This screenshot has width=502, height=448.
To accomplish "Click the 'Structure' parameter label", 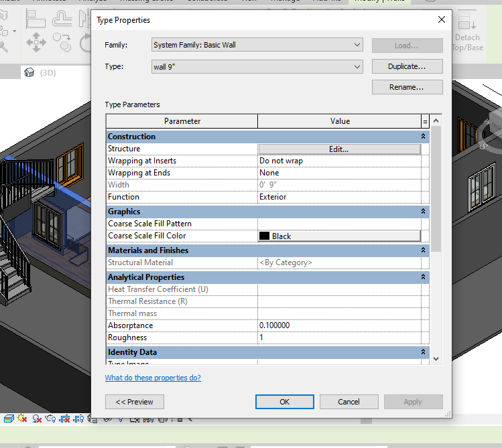I will tap(124, 149).
